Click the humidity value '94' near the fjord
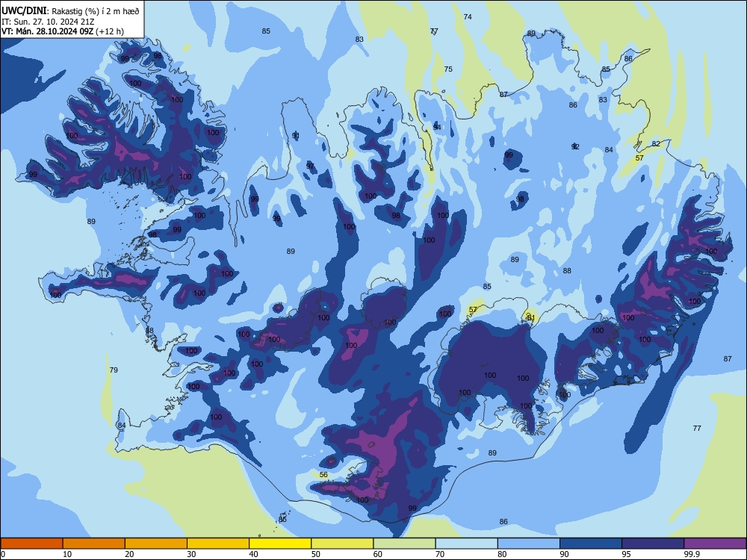 (x=437, y=127)
